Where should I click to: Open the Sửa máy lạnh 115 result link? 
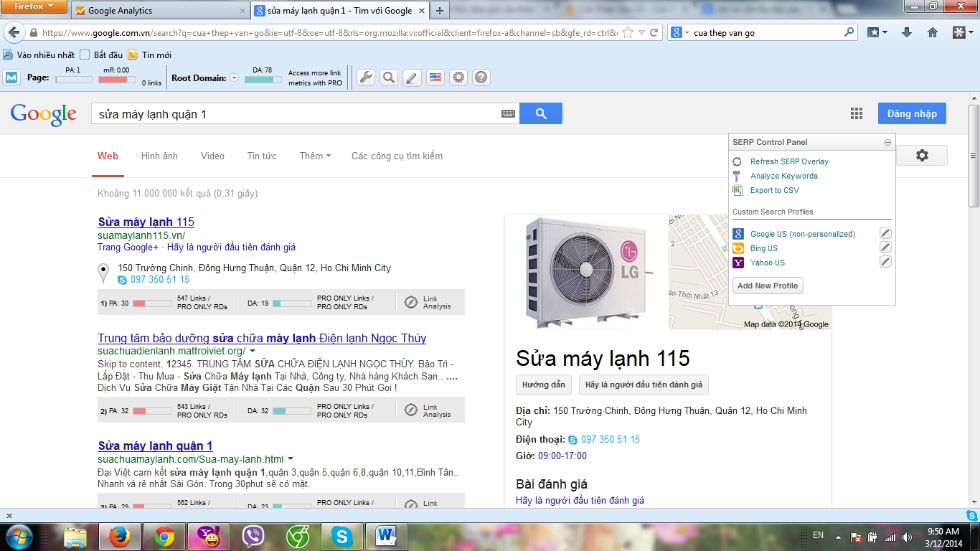[x=146, y=222]
